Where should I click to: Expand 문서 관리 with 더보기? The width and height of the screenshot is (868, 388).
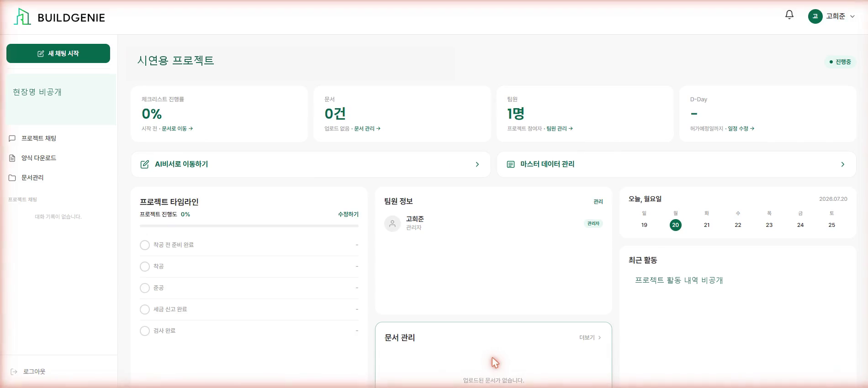coord(590,337)
